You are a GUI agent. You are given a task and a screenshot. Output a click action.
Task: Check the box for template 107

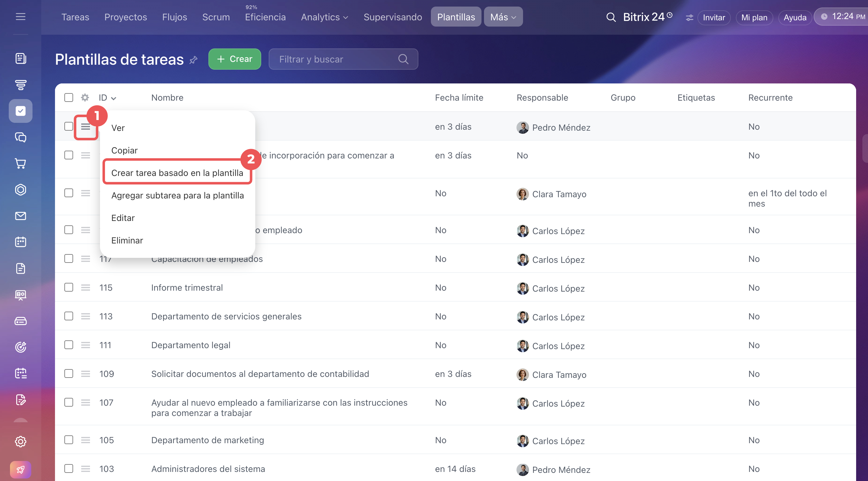69,402
